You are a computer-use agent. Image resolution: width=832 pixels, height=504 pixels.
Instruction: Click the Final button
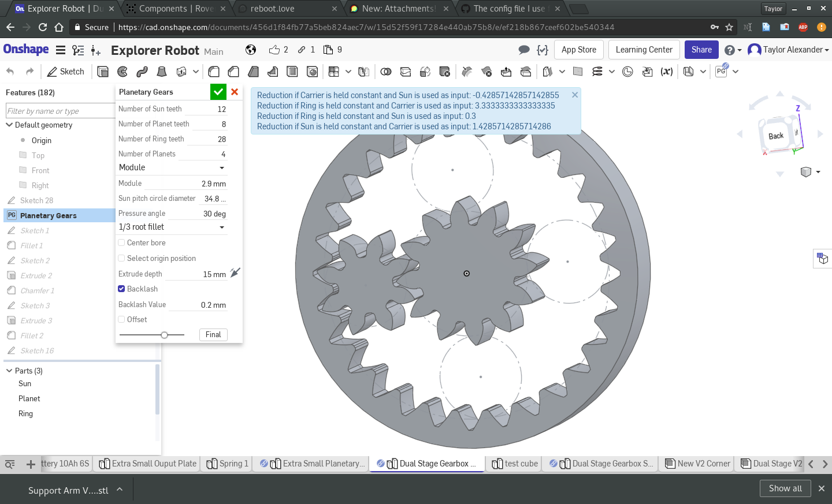tap(213, 335)
